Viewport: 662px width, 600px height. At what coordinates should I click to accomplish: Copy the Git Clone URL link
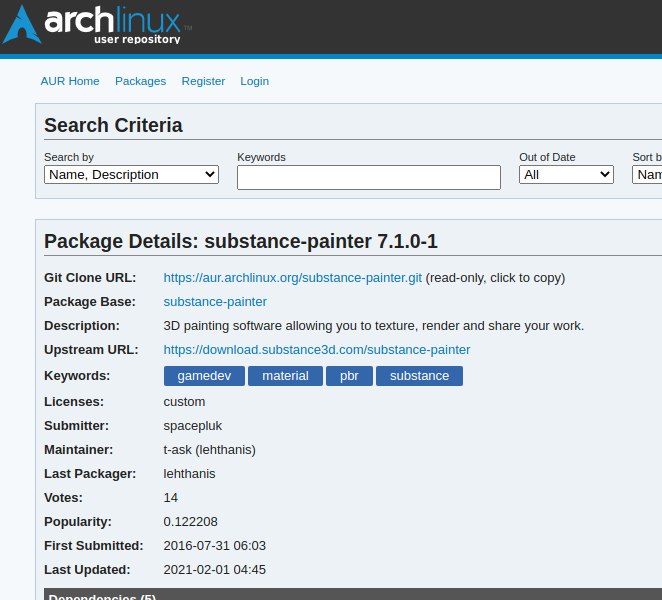click(293, 278)
